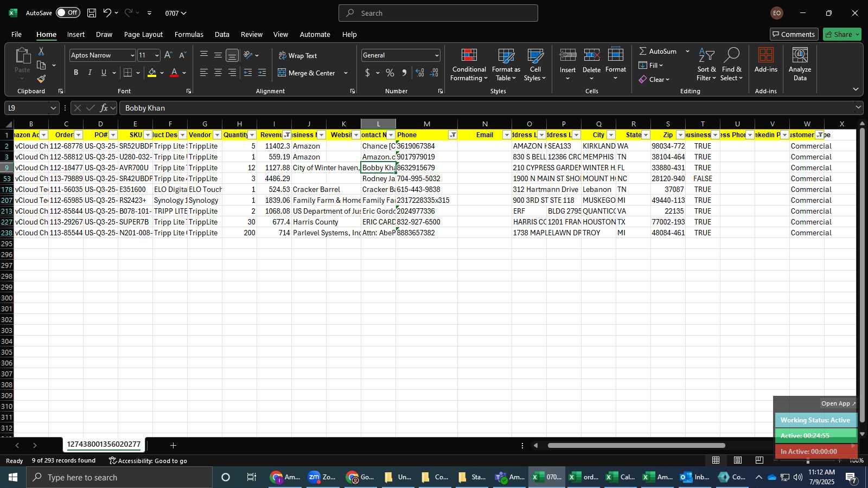
Task: Apply yellow Fill Color swatch
Action: [x=152, y=73]
